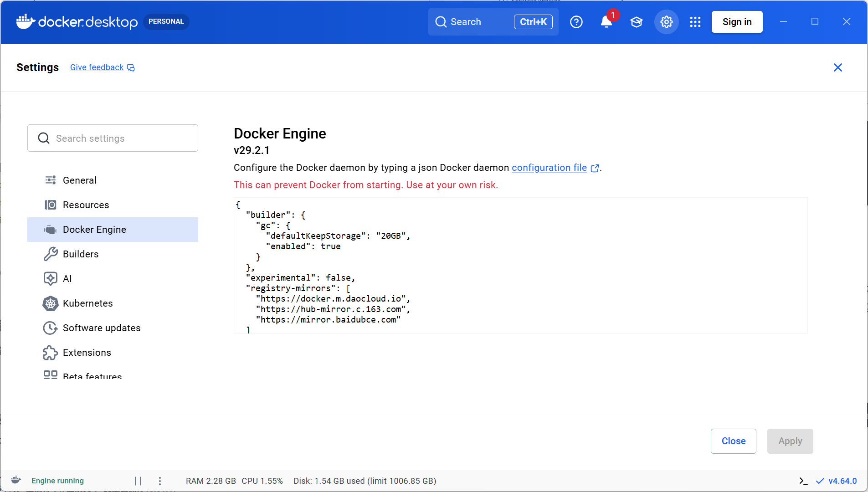Viewport: 868px width, 492px height.
Task: Click the "registry-mirrors" key line
Action: click(x=298, y=288)
